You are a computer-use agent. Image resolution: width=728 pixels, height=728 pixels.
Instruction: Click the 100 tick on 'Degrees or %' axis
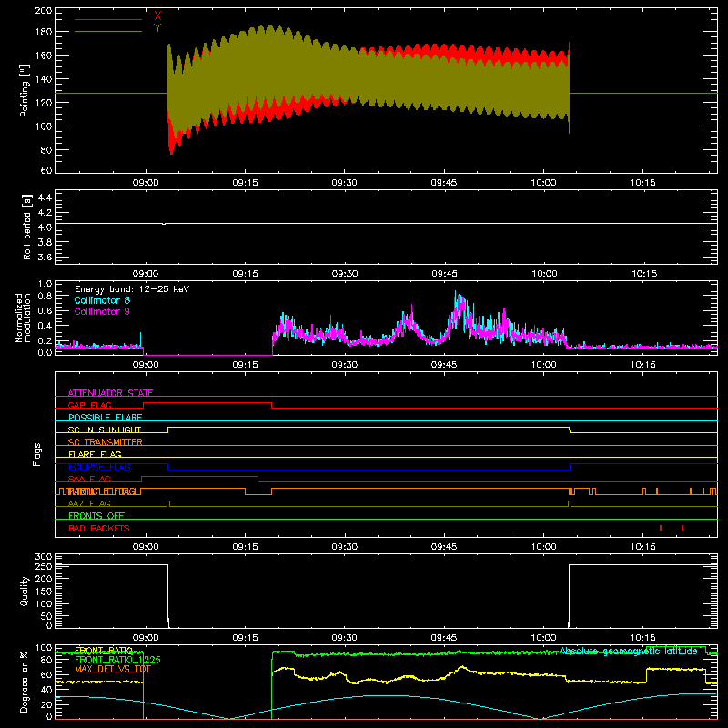point(44,648)
